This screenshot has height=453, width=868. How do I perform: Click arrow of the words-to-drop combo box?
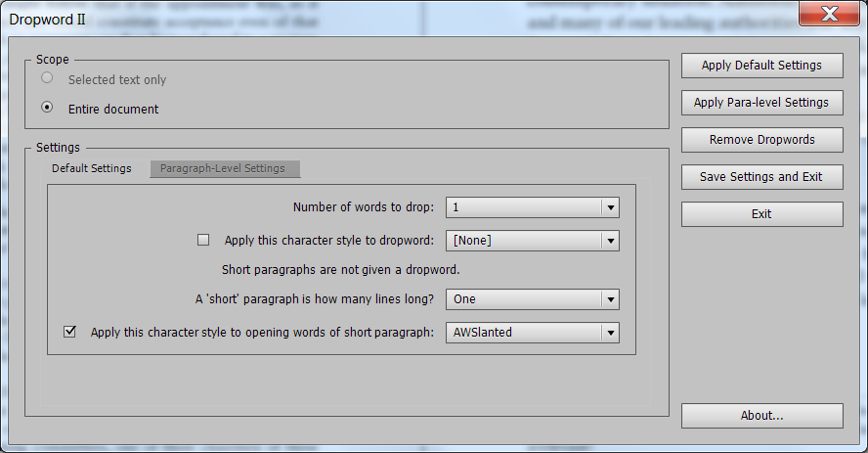pos(610,206)
